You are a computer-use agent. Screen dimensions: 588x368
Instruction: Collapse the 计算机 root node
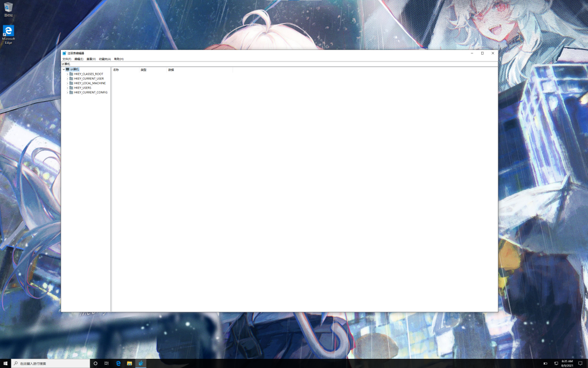(x=63, y=70)
